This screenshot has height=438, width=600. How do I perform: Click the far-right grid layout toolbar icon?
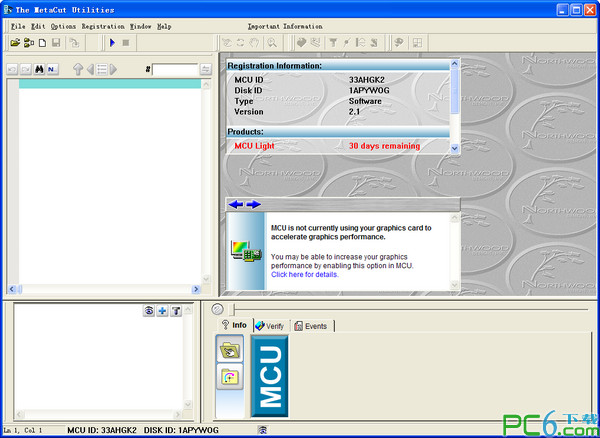(417, 43)
